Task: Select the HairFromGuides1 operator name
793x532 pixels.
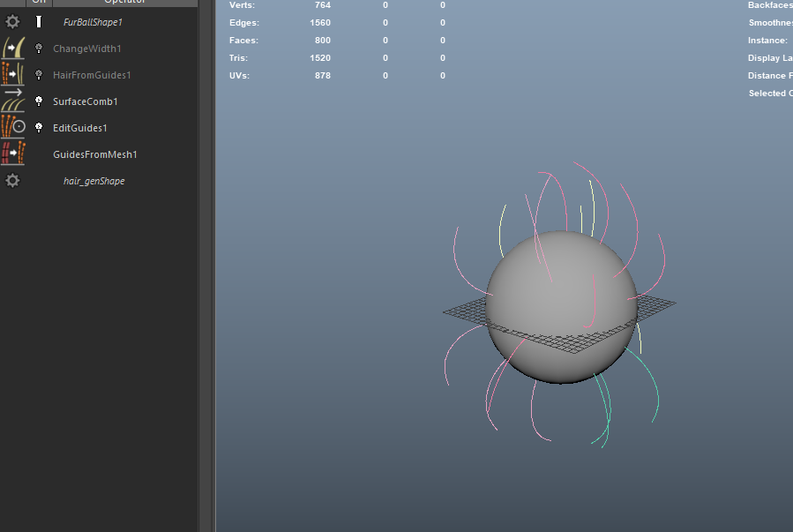Action: (x=92, y=75)
